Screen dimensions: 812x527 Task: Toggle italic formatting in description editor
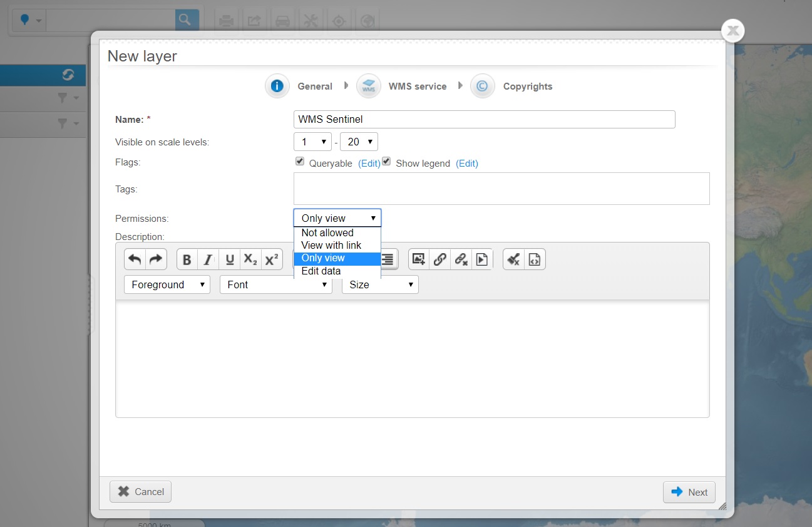pyautogui.click(x=208, y=259)
